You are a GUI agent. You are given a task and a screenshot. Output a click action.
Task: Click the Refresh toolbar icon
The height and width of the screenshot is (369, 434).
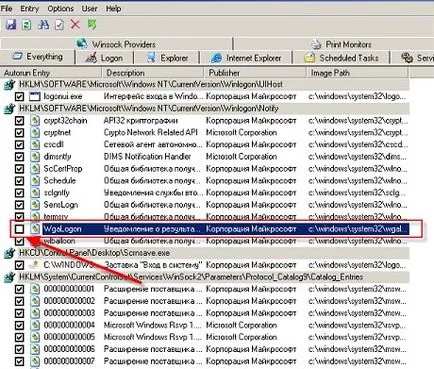pyautogui.click(x=27, y=25)
